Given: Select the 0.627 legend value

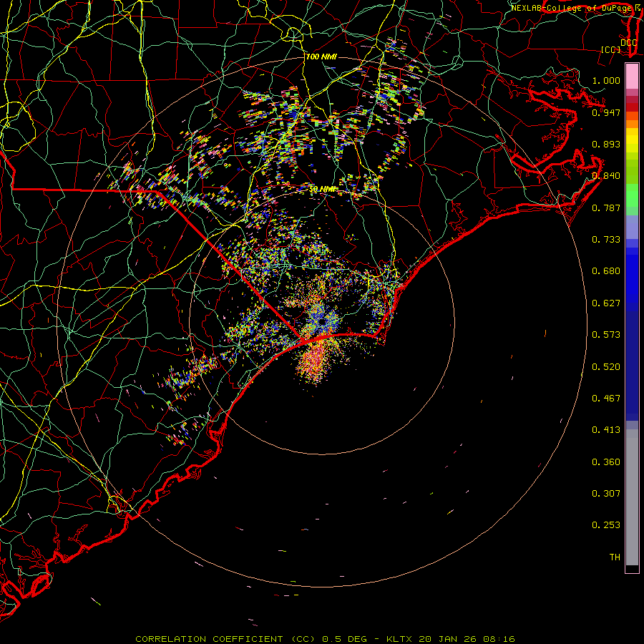Looking at the screenshot, I should (x=606, y=303).
